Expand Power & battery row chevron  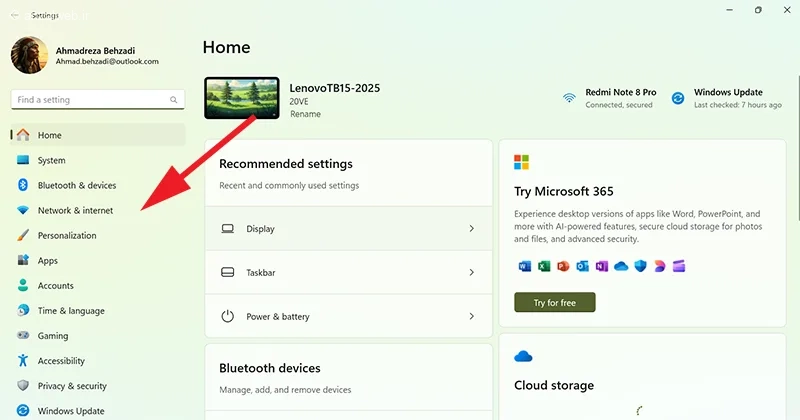(471, 316)
